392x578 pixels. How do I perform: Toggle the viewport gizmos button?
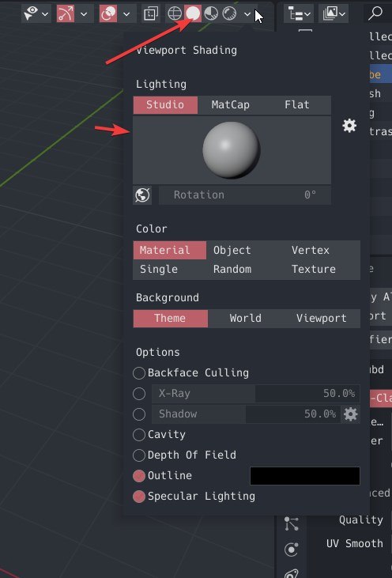click(x=66, y=14)
